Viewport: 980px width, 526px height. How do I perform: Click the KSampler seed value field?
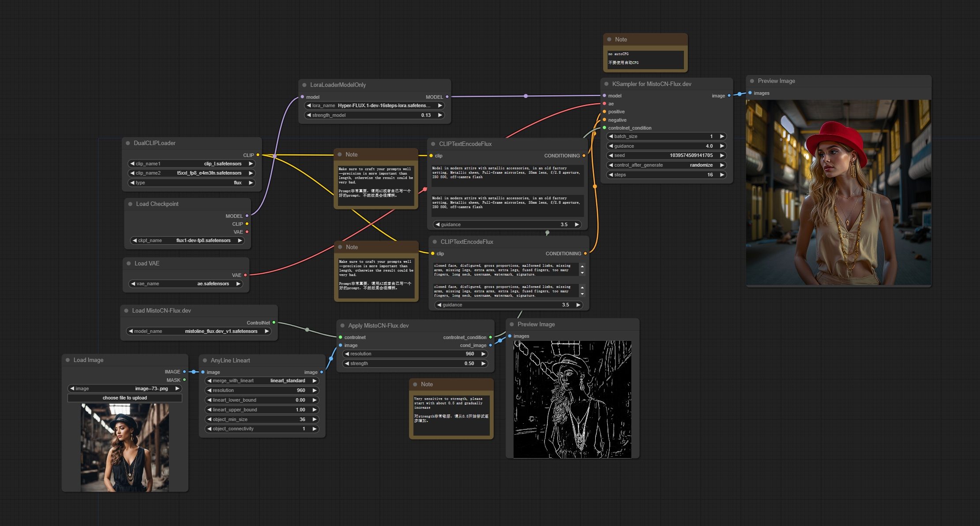coord(666,155)
